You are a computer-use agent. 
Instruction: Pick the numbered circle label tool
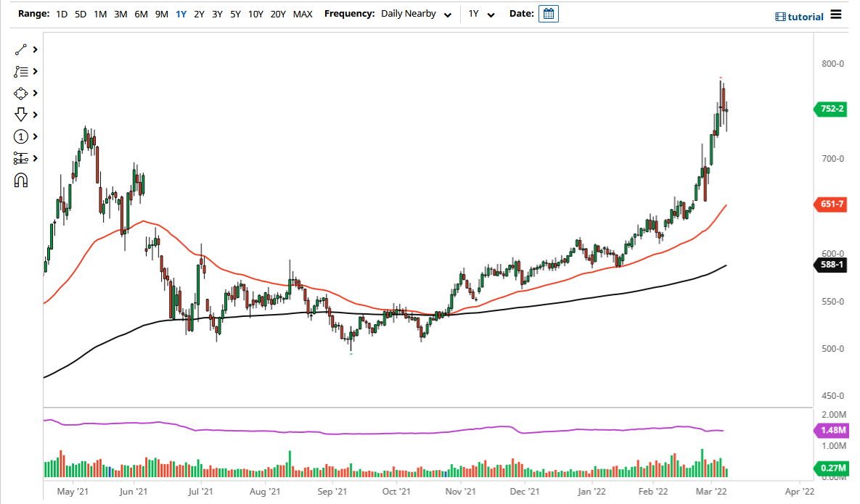pos(20,136)
